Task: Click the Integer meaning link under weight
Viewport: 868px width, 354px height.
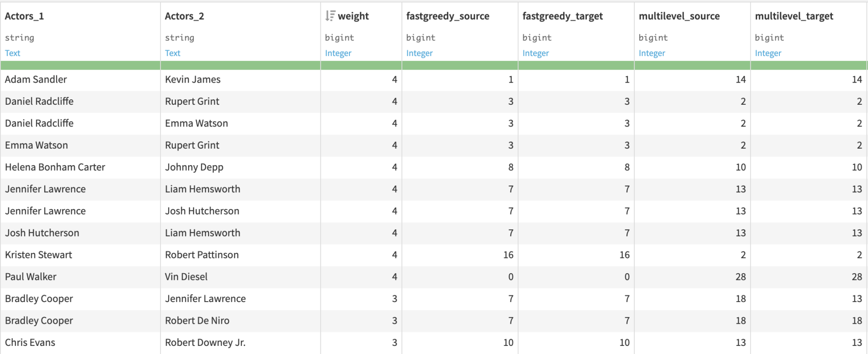Action: 338,53
